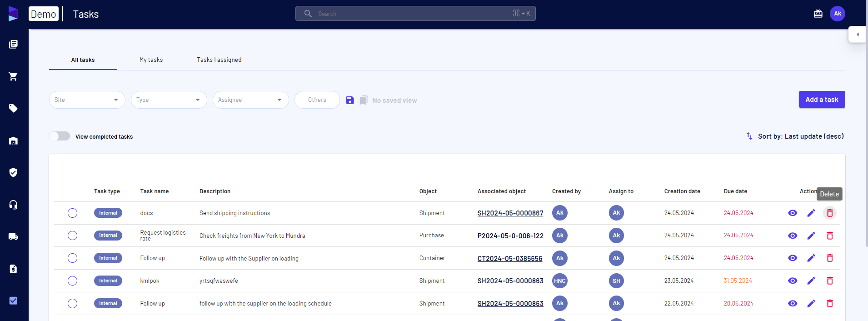The height and width of the screenshot is (321, 868).
Task: Open the tasks checkbox sidebar icon
Action: pos(13,301)
